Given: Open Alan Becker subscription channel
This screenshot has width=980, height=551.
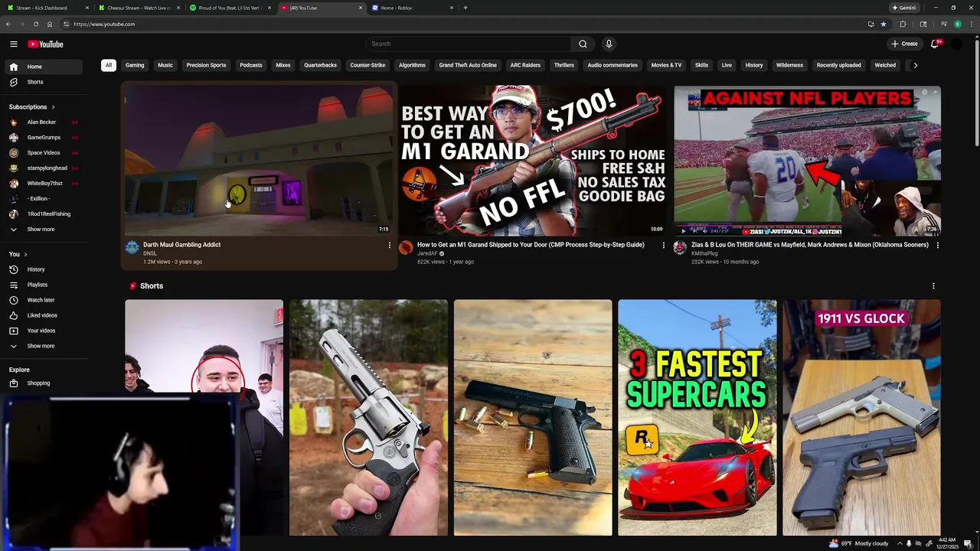Looking at the screenshot, I should [x=44, y=122].
